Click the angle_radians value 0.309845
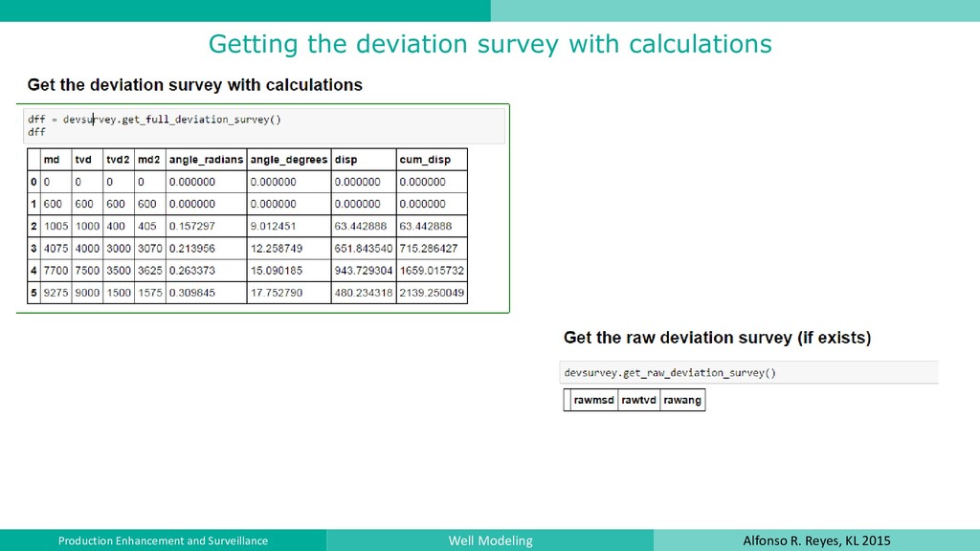This screenshot has width=980, height=551. (191, 293)
